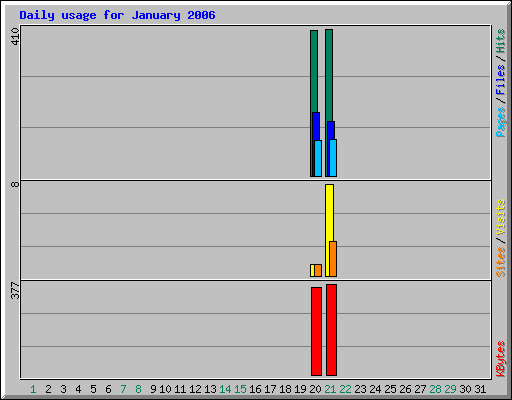Click day label '11' on the axis
Image resolution: width=512 pixels, height=400 pixels.
[x=180, y=389]
